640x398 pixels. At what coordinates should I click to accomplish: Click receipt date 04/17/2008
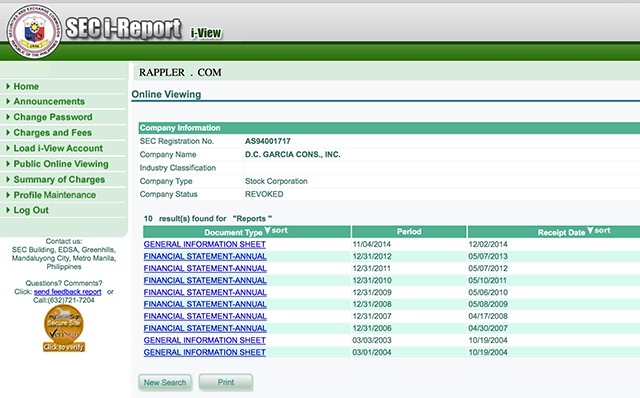[488, 316]
